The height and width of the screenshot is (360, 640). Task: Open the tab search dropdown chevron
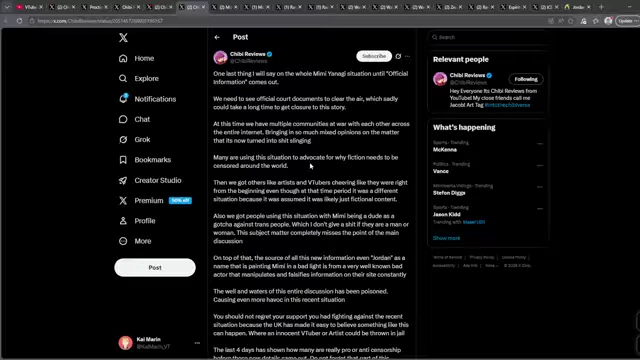(x=7, y=7)
